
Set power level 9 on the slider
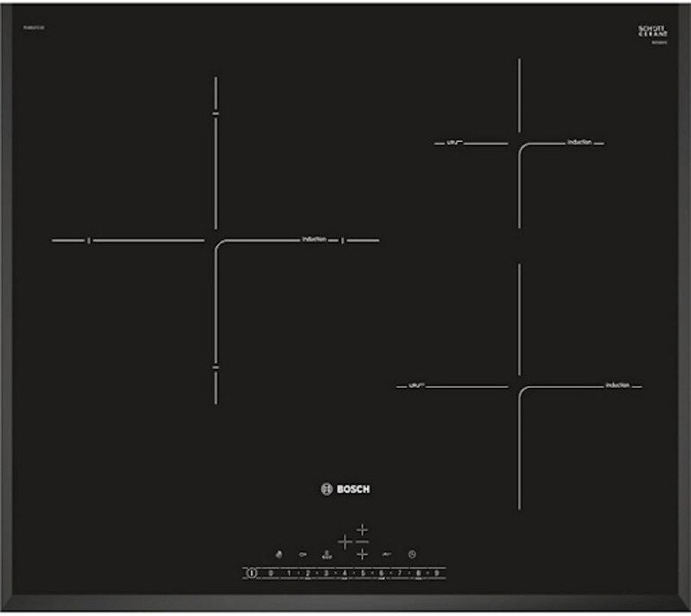(x=437, y=573)
